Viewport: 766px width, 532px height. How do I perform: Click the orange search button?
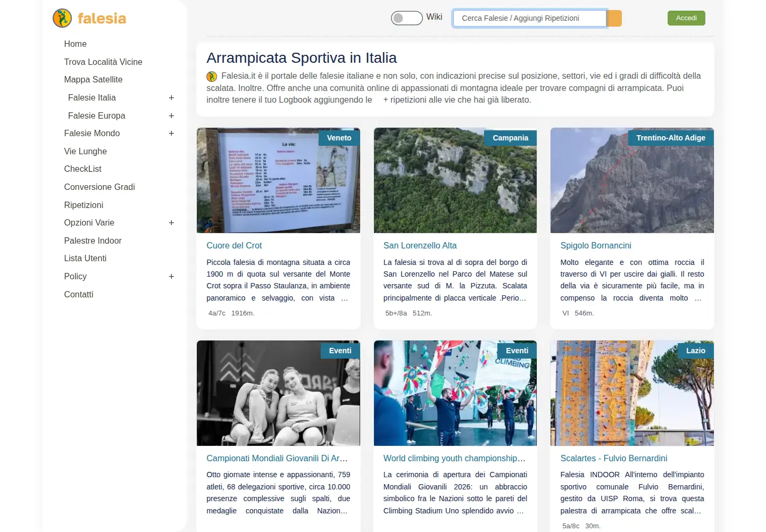click(x=614, y=18)
